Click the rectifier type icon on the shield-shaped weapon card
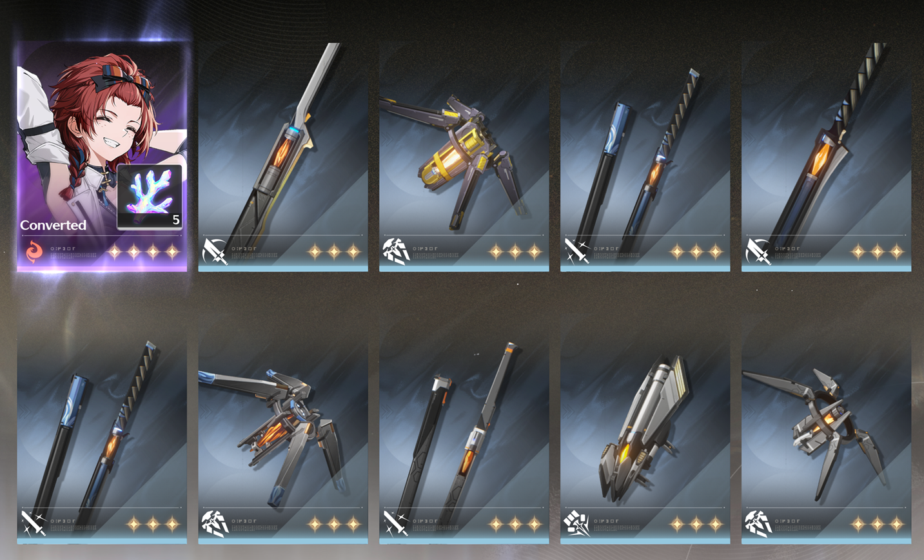This screenshot has height=560, width=924. click(x=577, y=524)
